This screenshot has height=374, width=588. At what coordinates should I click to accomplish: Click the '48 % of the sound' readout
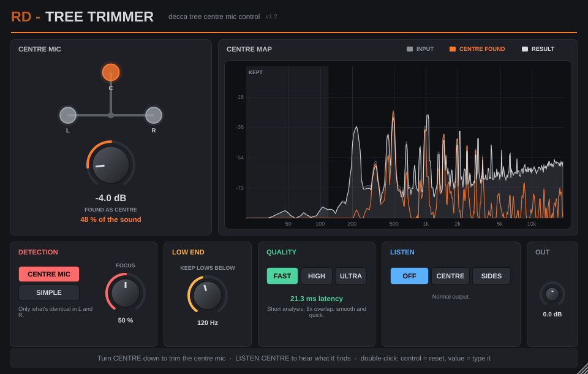click(x=111, y=219)
